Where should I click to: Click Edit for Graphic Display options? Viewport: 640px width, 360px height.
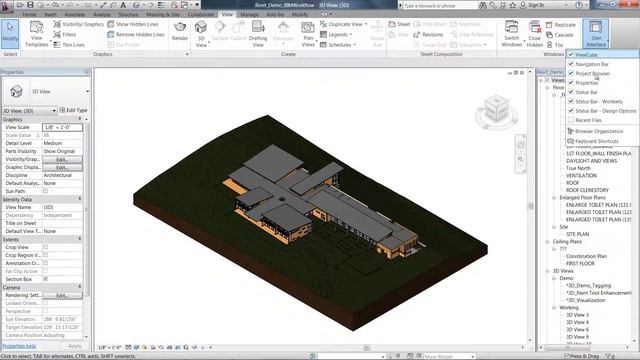(62, 167)
